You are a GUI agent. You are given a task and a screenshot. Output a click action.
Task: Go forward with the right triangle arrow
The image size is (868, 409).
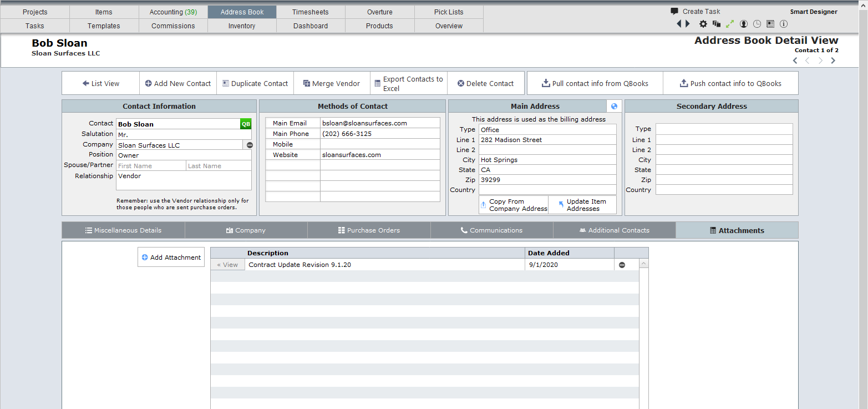[688, 24]
